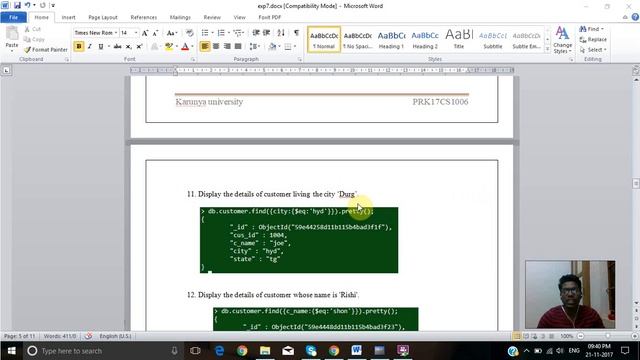The height and width of the screenshot is (360, 640).
Task: Toggle Show/Hide paragraph marks
Action: pos(296,33)
